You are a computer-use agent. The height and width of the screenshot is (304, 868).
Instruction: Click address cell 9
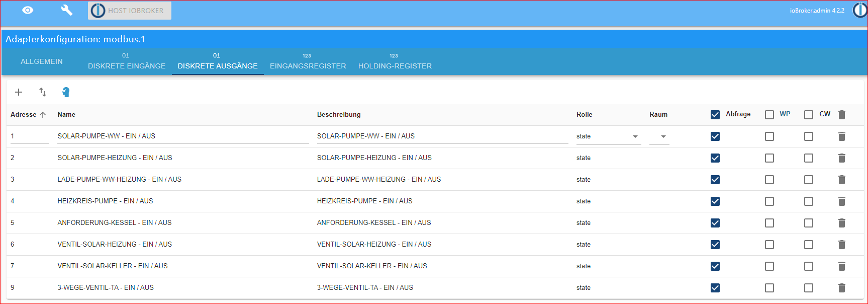[13, 288]
